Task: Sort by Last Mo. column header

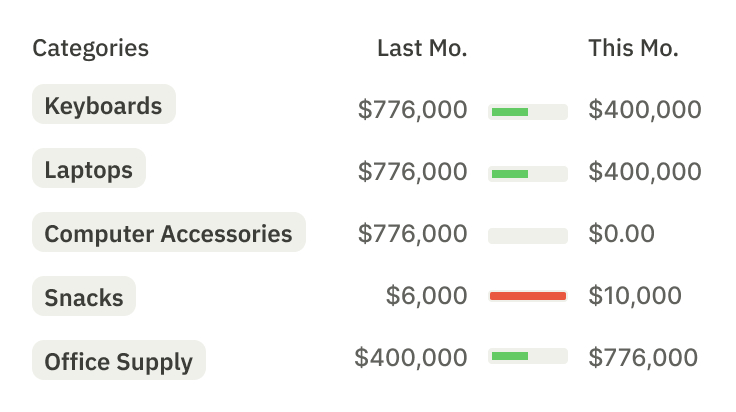Action: [x=422, y=48]
